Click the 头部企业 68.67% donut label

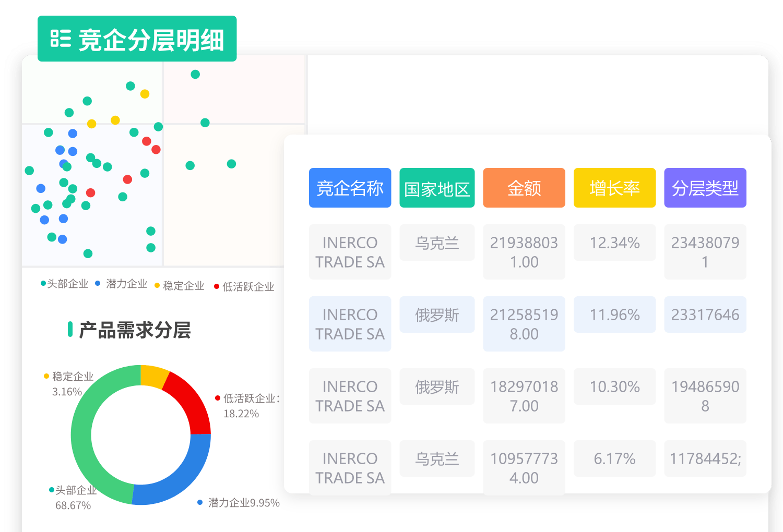[x=73, y=498]
